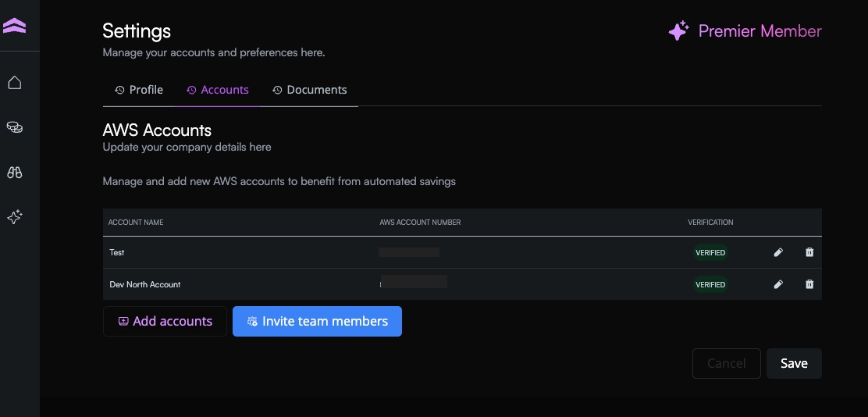
Task: Click the Account Name column header
Action: pyautogui.click(x=136, y=223)
